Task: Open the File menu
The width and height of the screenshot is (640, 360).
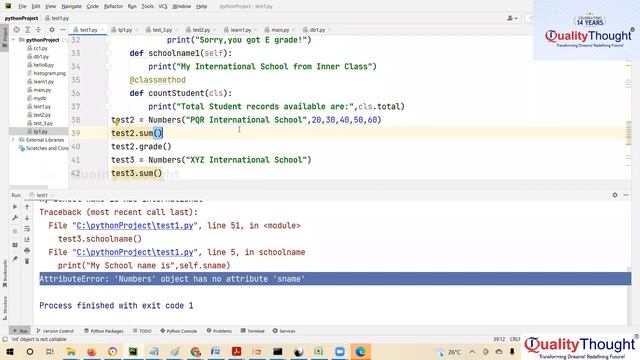Action: 22,7
